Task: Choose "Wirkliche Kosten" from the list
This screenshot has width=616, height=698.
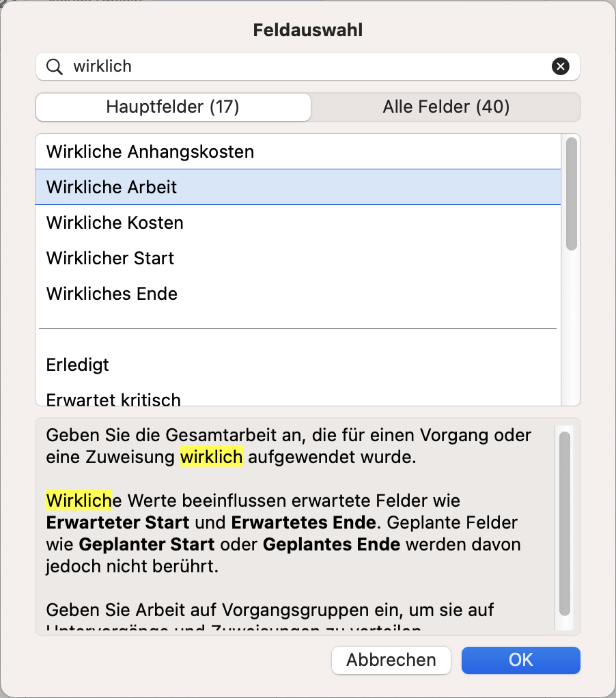Action: click(x=114, y=222)
